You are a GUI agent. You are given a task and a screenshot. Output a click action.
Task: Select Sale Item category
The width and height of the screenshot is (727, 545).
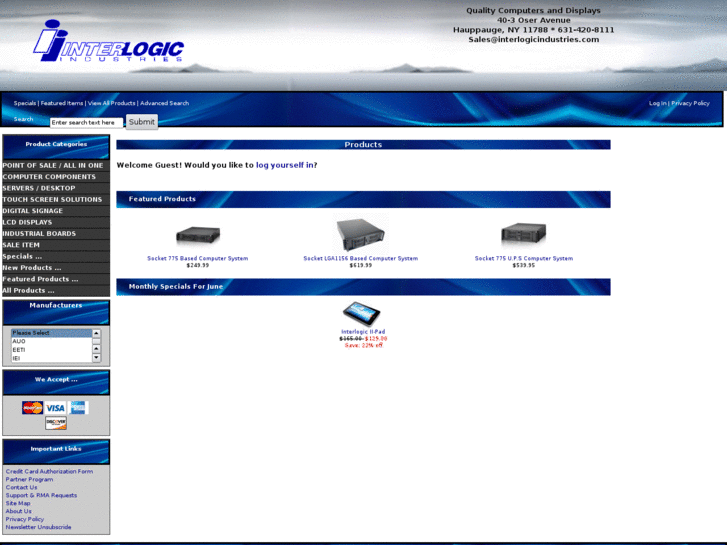[x=56, y=245]
